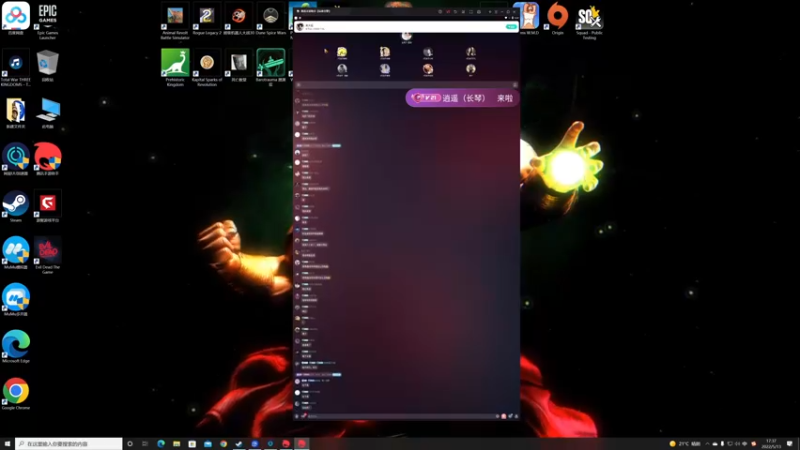Launch Squad - Public Testing shortcut
Image resolution: width=800 pixels, height=450 pixels.
point(589,20)
